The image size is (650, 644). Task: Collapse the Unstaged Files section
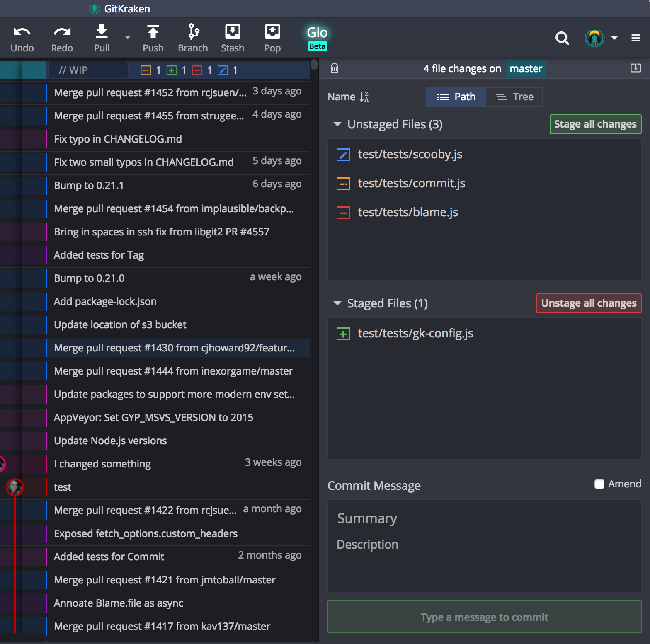337,124
